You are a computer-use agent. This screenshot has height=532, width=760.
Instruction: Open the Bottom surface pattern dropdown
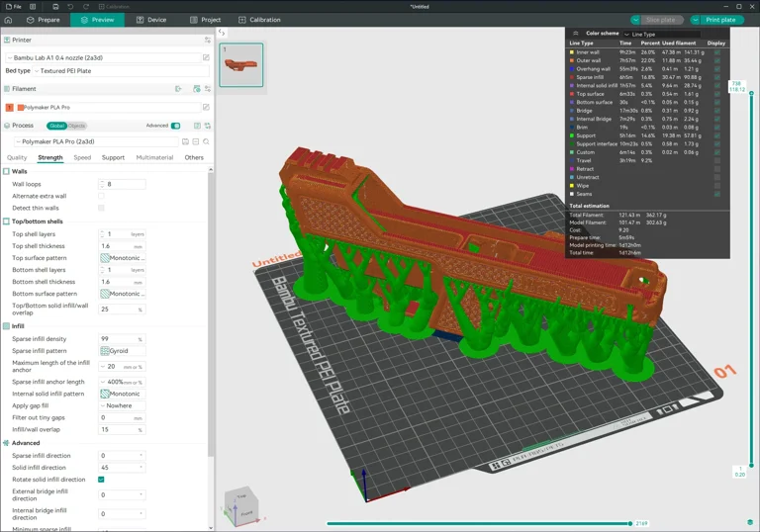(122, 294)
